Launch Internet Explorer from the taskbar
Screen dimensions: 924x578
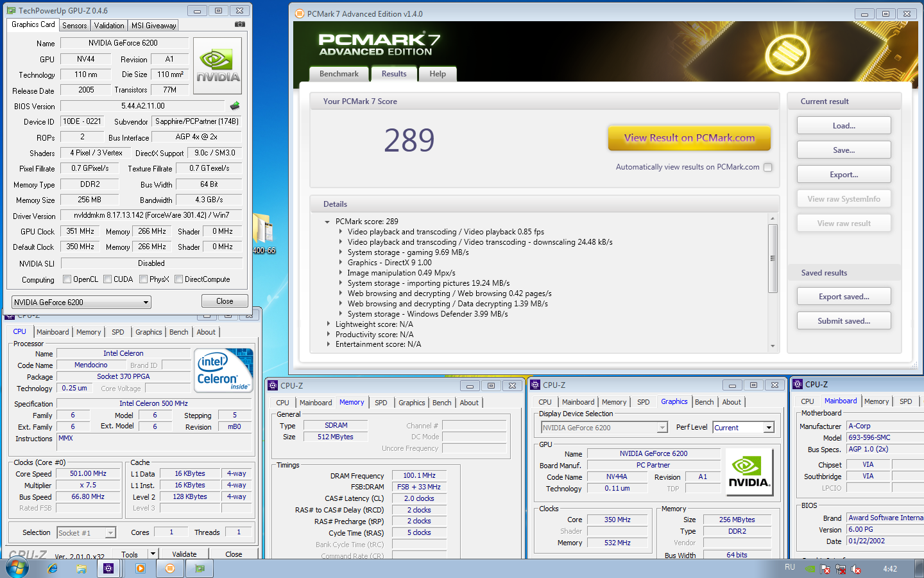pos(53,568)
